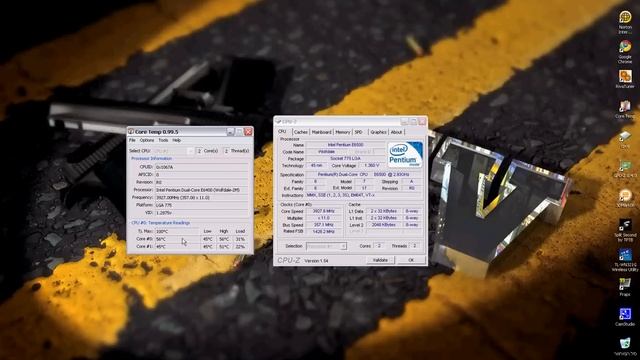Click the Rated FSB value in CPU-Z

click(x=324, y=231)
